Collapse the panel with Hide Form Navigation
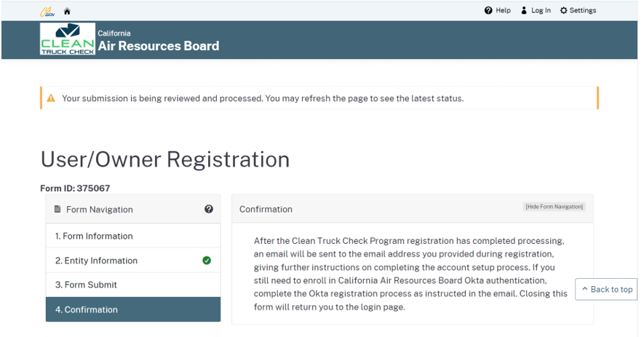Image resolution: width=644 pixels, height=337 pixels. pos(553,207)
